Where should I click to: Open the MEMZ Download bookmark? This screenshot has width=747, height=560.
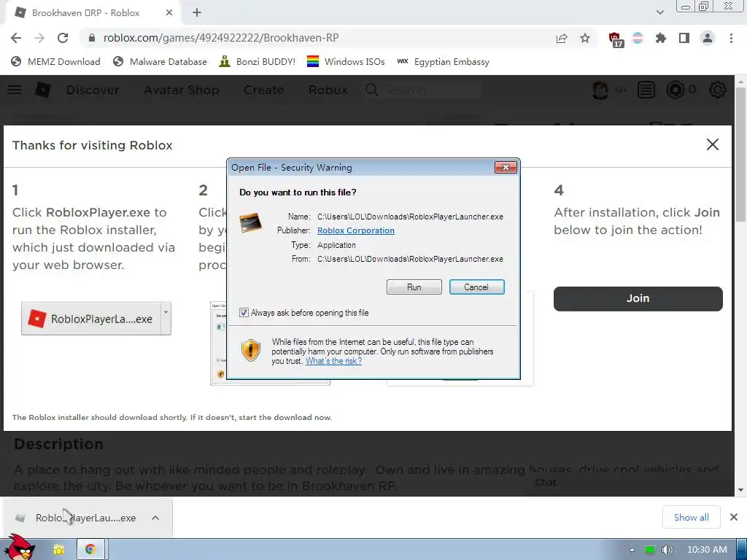pyautogui.click(x=55, y=61)
